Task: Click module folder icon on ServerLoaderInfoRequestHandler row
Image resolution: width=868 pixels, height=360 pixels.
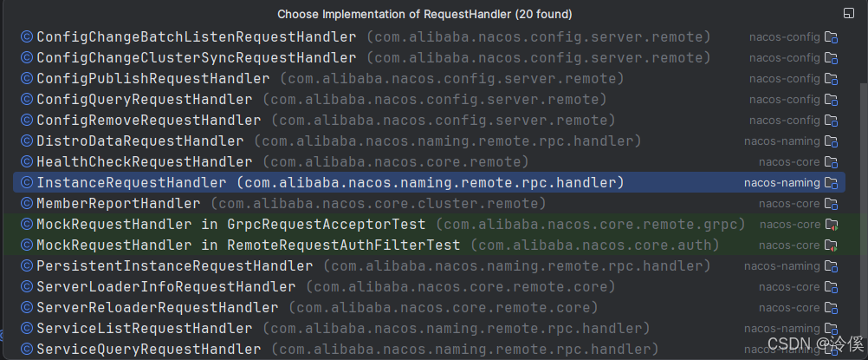Action: point(831,287)
